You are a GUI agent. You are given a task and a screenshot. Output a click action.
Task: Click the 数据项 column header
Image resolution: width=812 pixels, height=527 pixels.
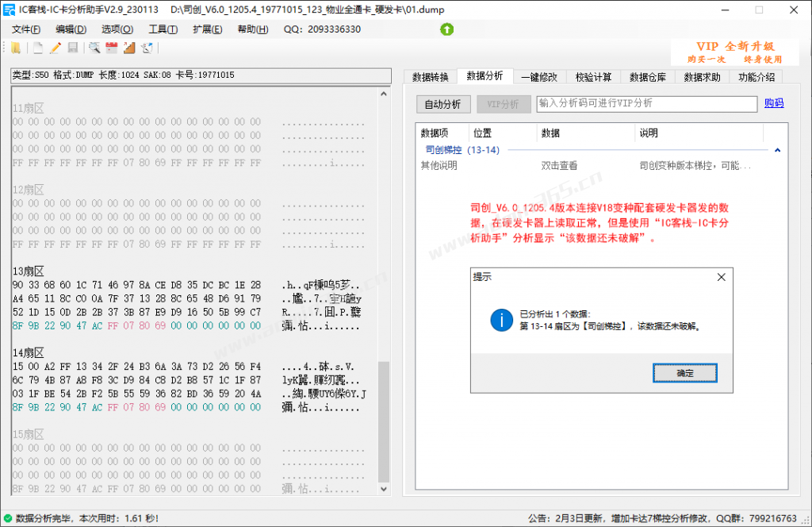tap(443, 133)
